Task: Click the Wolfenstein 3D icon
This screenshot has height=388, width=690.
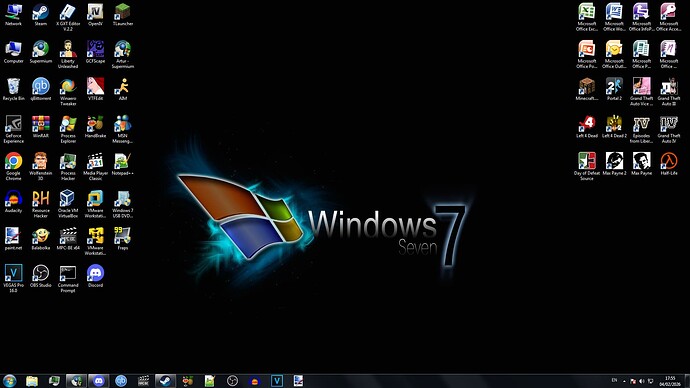Action: tap(40, 167)
